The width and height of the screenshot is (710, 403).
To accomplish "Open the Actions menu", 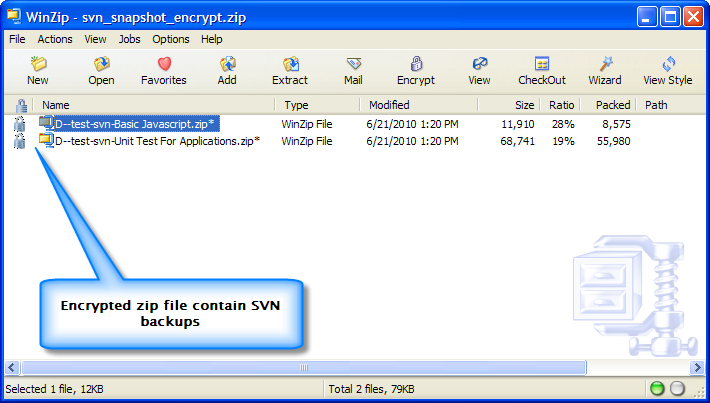I will (55, 39).
